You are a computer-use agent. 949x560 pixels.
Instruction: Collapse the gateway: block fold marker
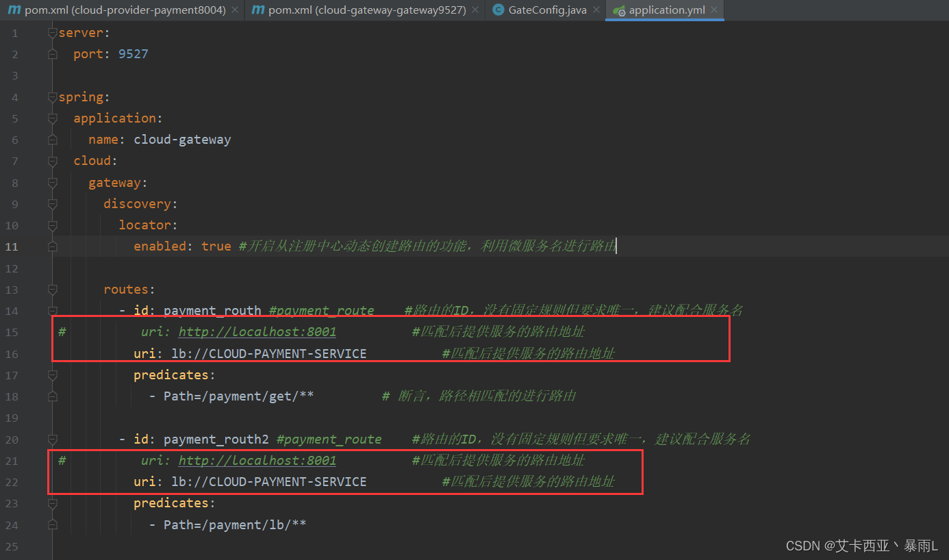(x=53, y=183)
